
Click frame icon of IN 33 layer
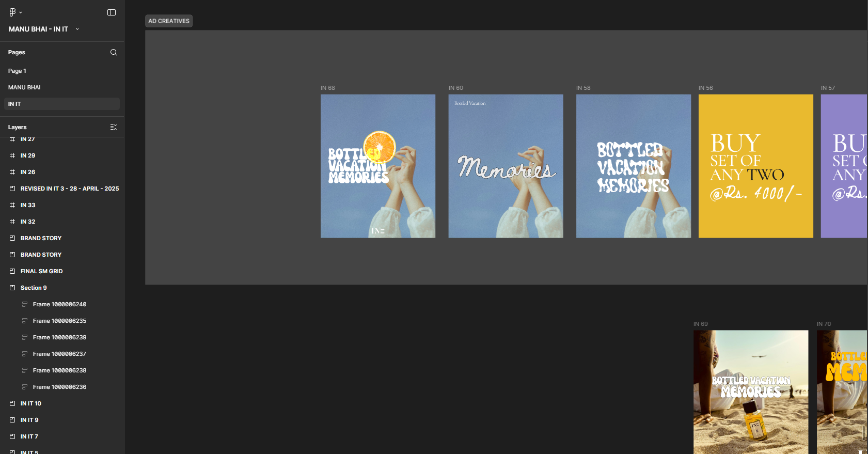coord(12,205)
